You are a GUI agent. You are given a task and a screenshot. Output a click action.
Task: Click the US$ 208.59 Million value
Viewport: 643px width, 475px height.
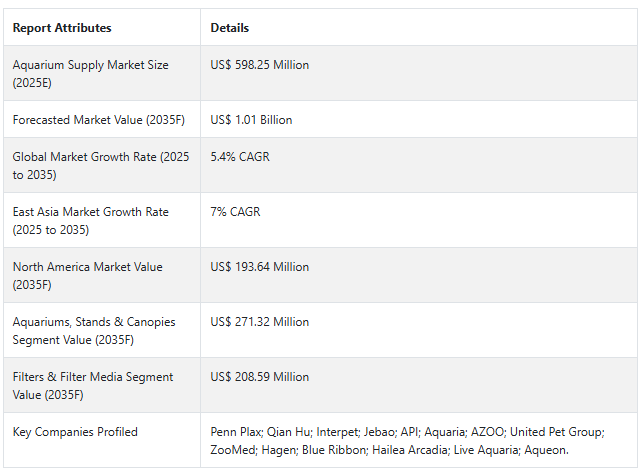point(260,377)
